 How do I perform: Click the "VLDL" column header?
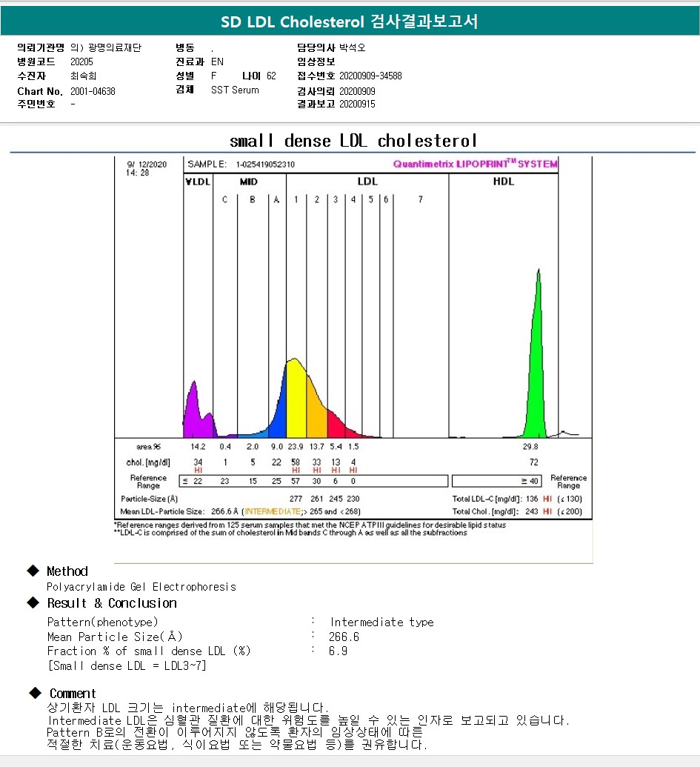point(198,182)
